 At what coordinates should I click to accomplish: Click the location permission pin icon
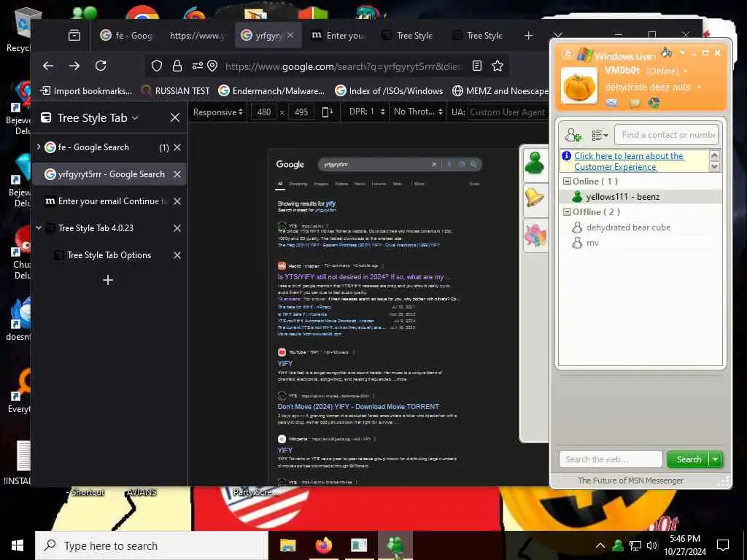coord(212,66)
